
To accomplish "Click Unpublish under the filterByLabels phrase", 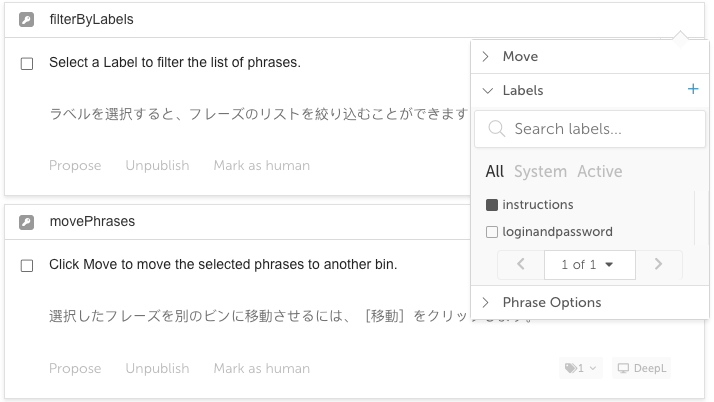I will [x=157, y=165].
